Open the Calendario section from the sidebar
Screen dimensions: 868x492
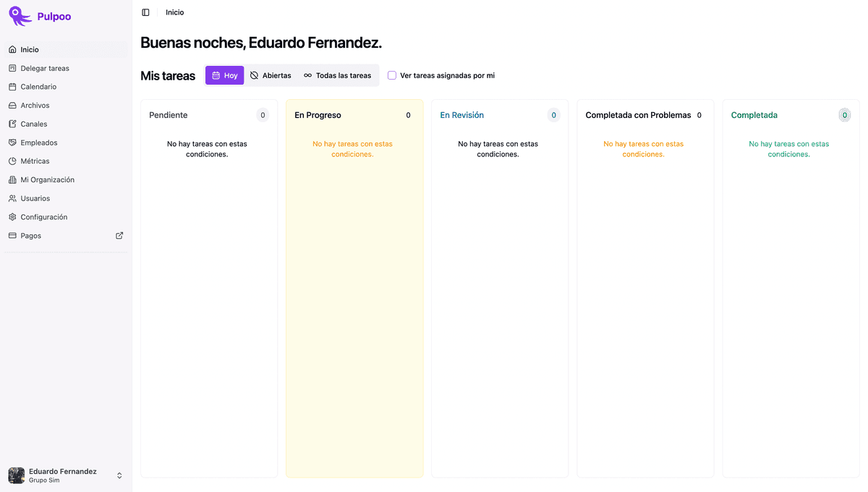pyautogui.click(x=33, y=86)
